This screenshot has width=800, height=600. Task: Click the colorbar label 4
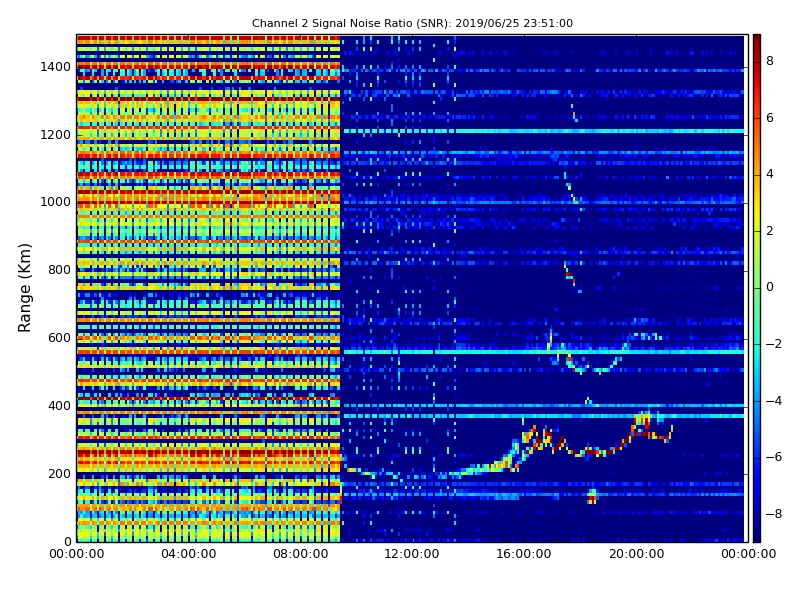point(770,174)
